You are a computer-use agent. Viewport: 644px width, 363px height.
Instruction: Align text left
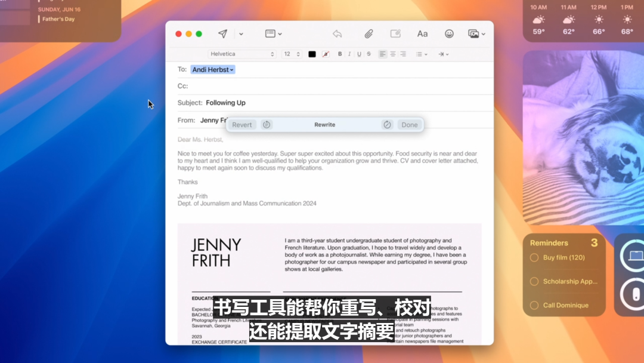point(382,54)
